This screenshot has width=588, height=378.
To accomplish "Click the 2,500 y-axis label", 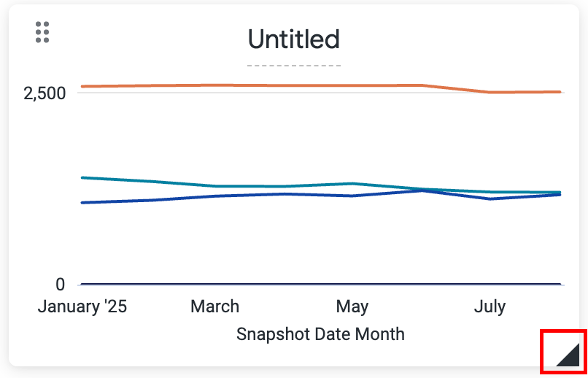I will click(45, 93).
